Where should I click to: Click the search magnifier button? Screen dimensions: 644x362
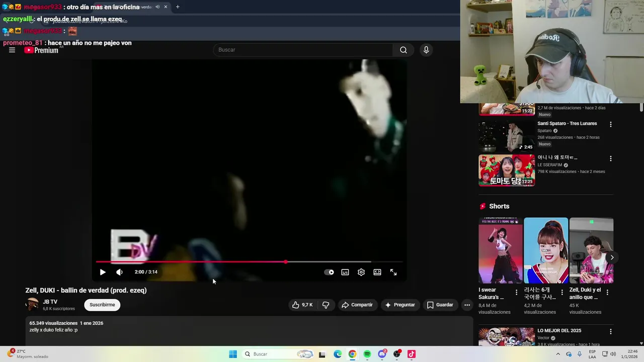tap(404, 50)
